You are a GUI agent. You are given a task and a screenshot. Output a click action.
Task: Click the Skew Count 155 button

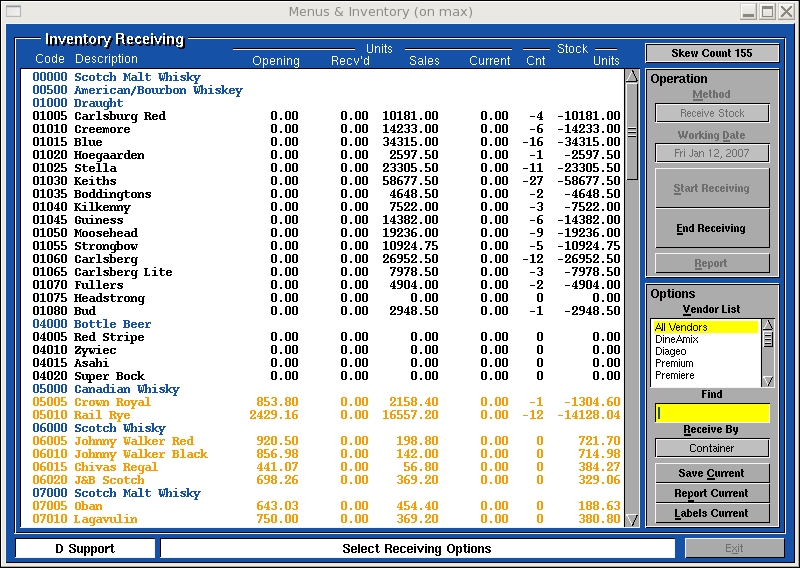coord(712,53)
